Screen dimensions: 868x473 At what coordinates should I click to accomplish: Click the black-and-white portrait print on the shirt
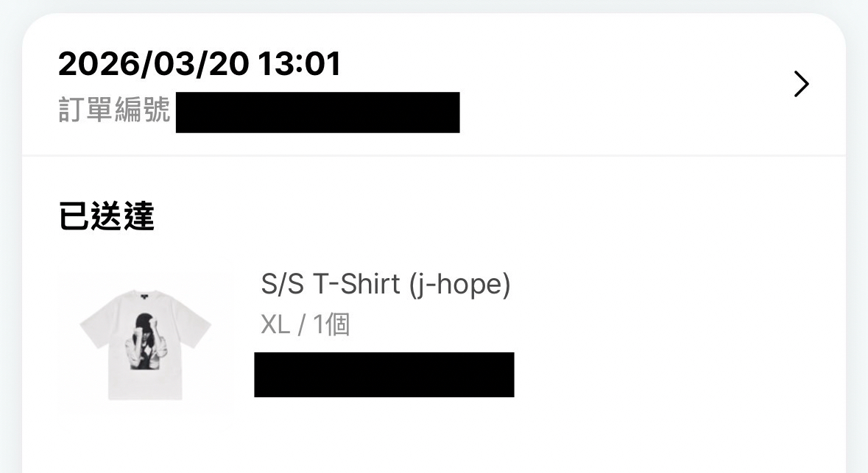click(144, 346)
